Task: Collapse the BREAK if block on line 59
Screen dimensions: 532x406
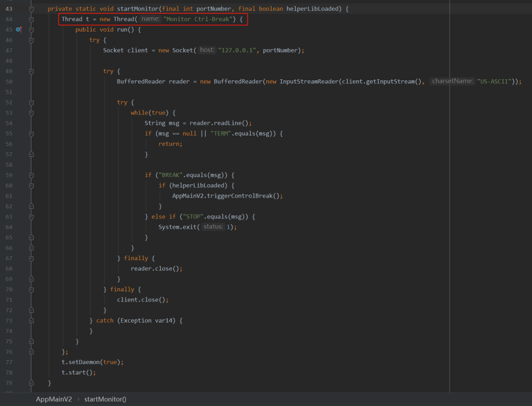Action: click(31, 175)
